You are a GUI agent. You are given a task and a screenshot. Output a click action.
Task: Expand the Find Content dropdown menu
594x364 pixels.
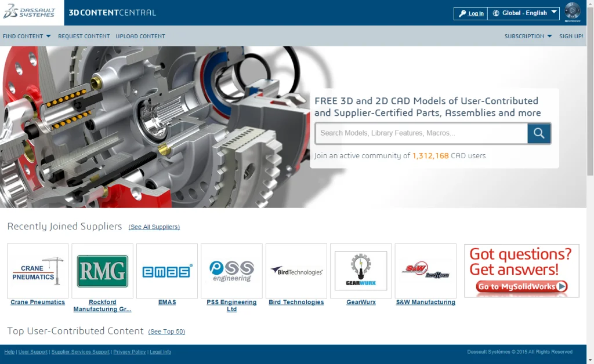[x=27, y=36]
